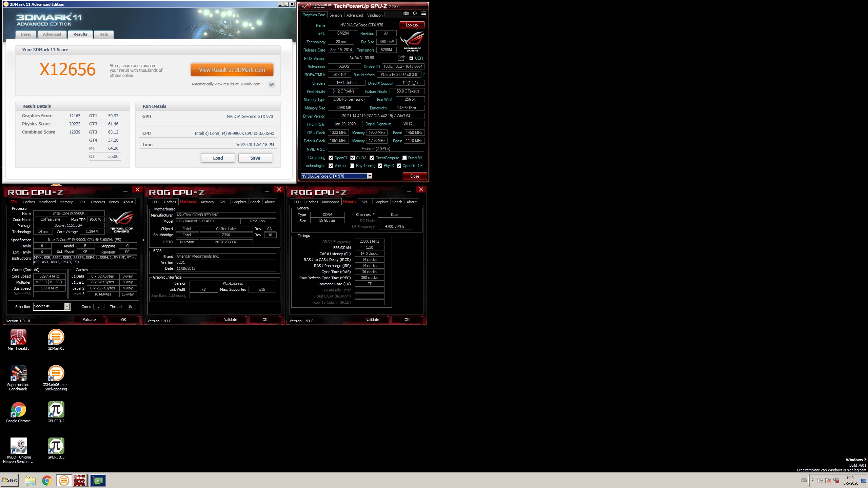Click the Bus Interface question mark icon
868x488 pixels.
tap(423, 75)
